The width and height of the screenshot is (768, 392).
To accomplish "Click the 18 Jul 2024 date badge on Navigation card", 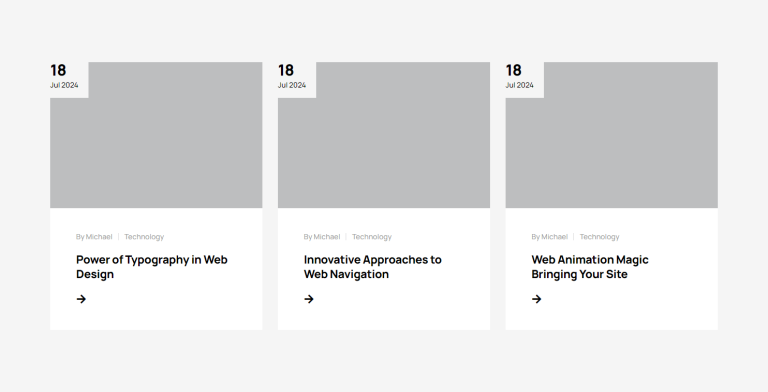I will pyautogui.click(x=297, y=79).
